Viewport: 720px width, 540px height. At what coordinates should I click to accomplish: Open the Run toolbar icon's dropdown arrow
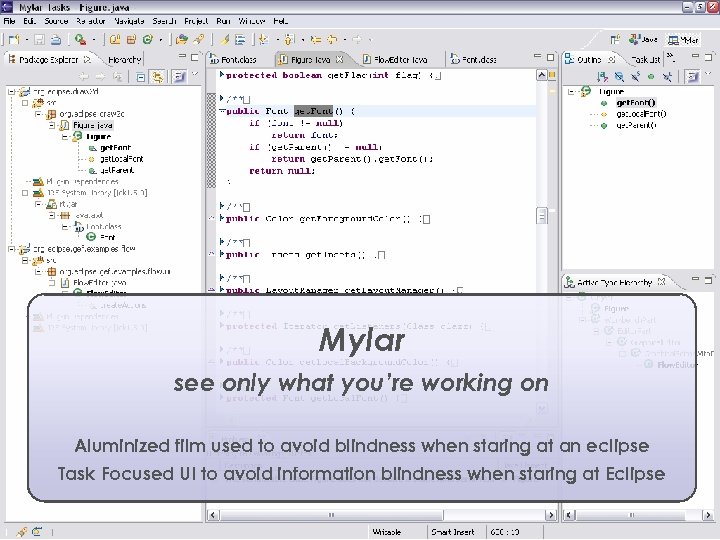(x=94, y=40)
